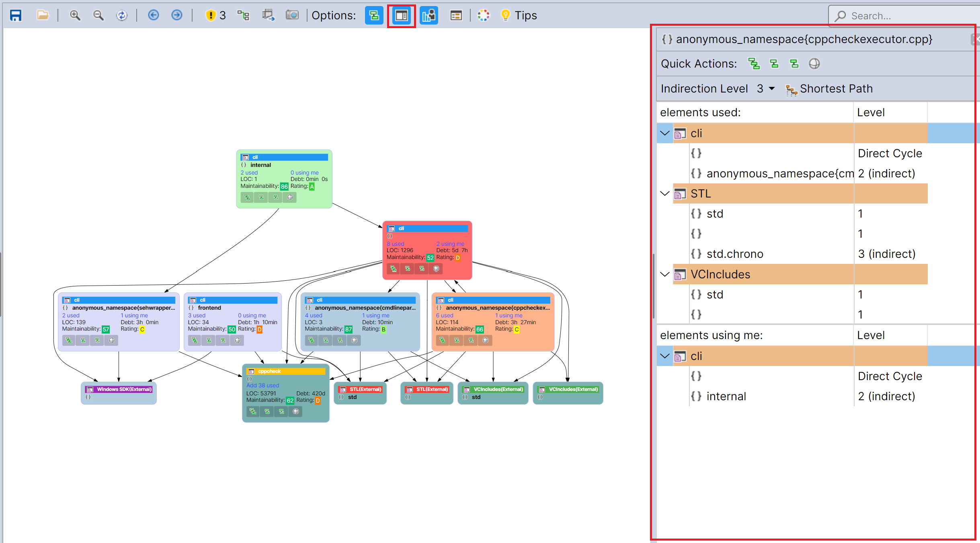Screen dimensions: 980x543
Task: Navigate back with the blue back arrow
Action: [153, 15]
